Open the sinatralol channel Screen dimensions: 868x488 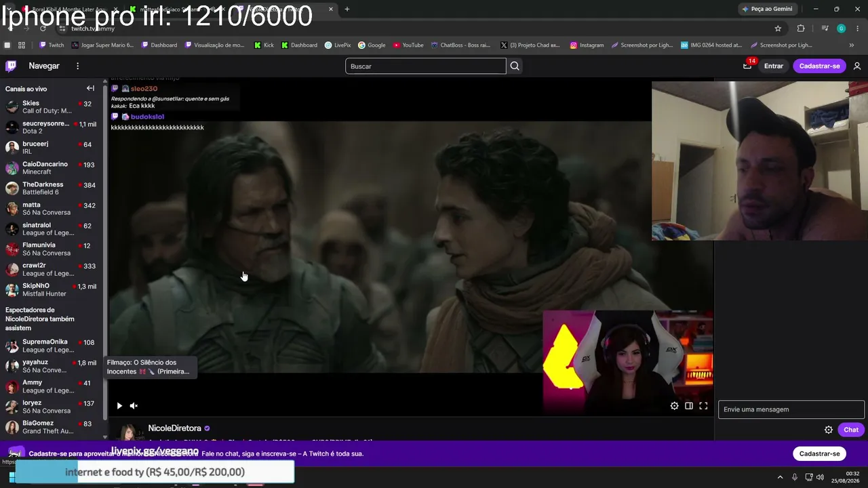pos(51,229)
